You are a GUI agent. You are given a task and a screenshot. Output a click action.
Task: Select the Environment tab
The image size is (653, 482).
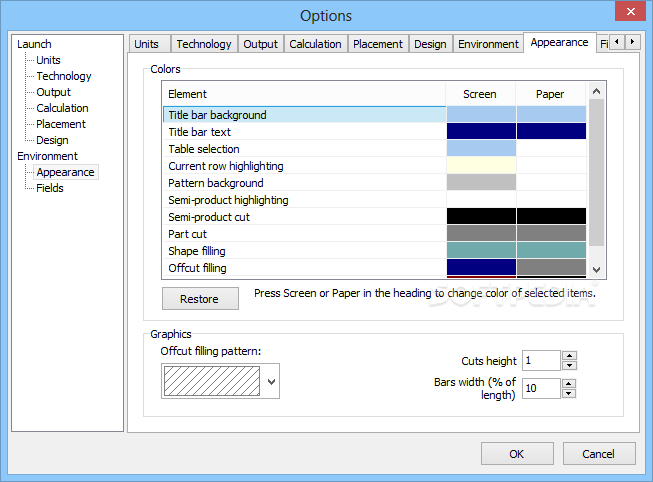pos(488,44)
